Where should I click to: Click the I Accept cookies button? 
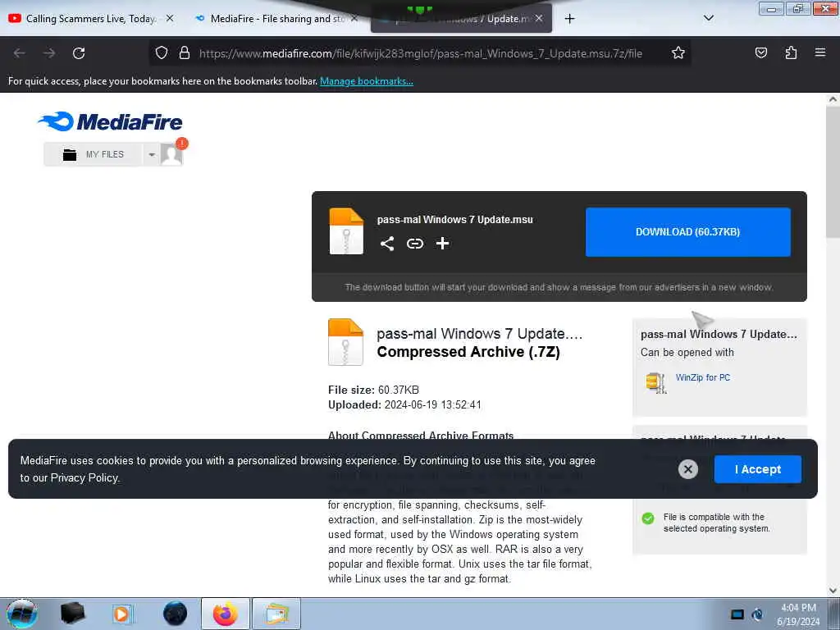(757, 469)
